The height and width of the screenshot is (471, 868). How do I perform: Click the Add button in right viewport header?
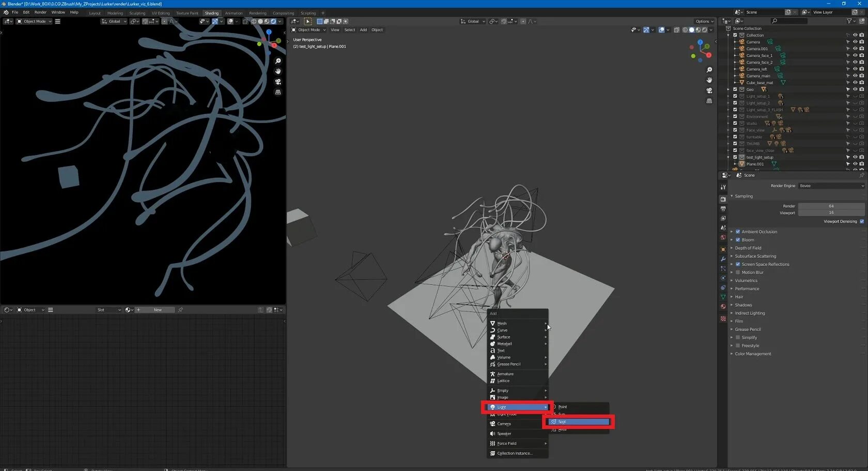coord(363,30)
